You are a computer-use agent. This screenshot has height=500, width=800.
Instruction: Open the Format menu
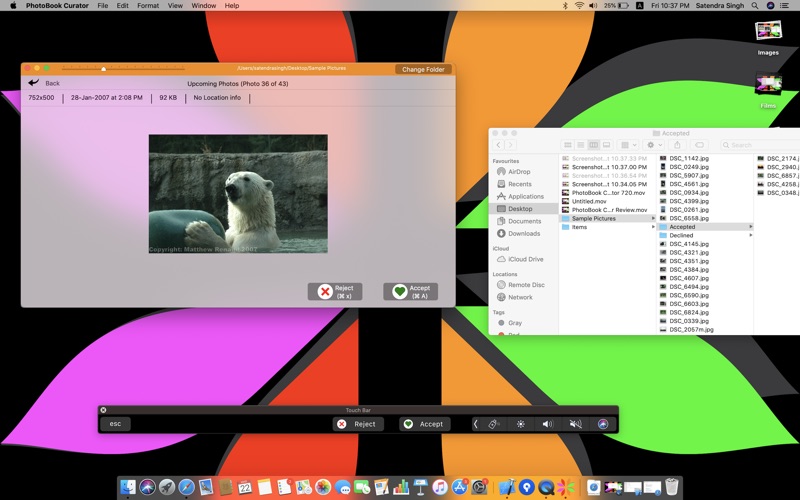(x=148, y=6)
